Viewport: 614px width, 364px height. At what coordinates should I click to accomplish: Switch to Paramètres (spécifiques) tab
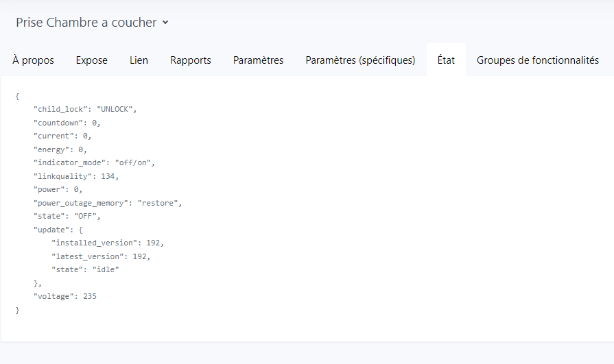pyautogui.click(x=360, y=60)
